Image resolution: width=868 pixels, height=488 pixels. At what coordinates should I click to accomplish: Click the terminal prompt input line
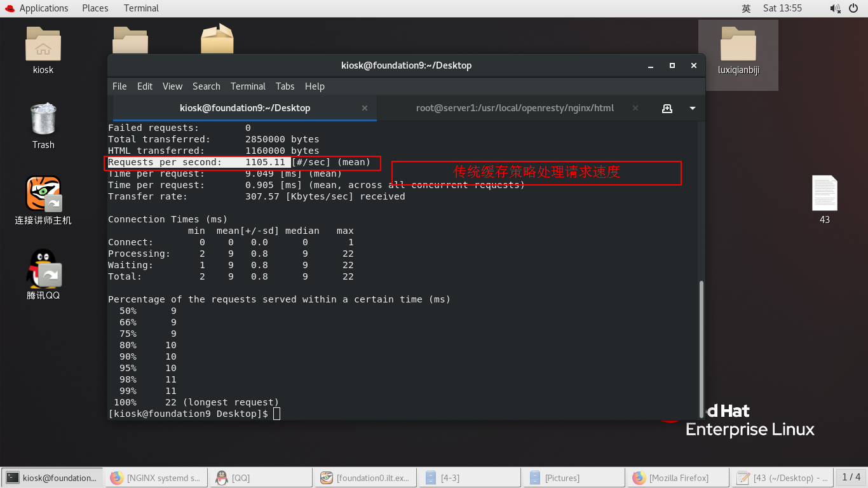pos(194,414)
